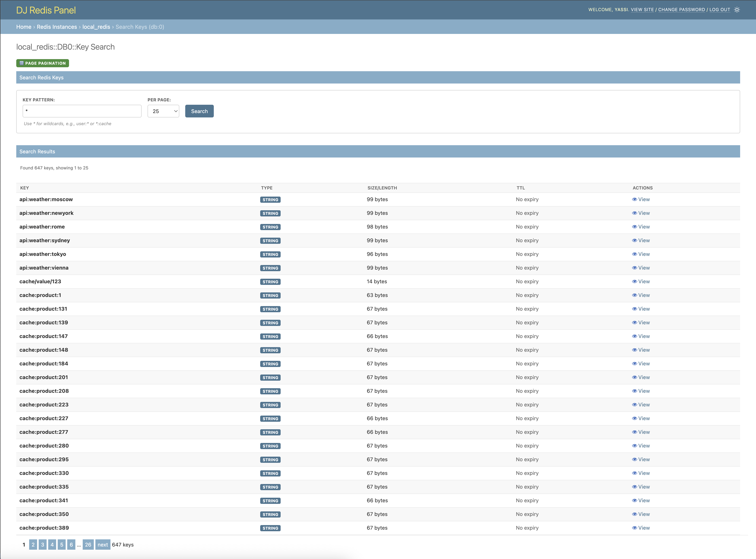View api:weather:vienna via the eye icon
This screenshot has width=756, height=559.
click(635, 268)
